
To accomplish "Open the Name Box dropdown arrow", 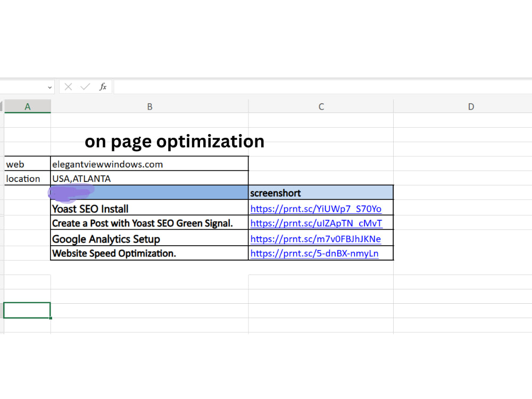I will pyautogui.click(x=50, y=87).
